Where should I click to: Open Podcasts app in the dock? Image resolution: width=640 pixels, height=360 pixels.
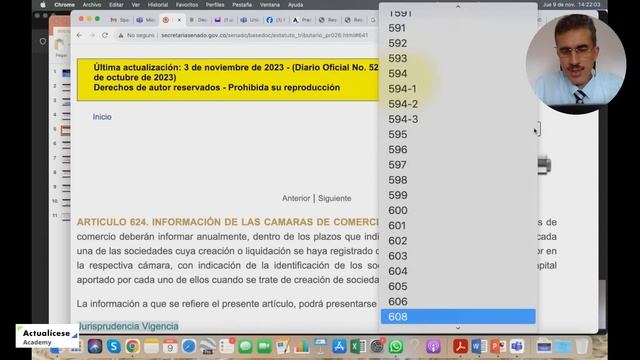[x=433, y=347]
